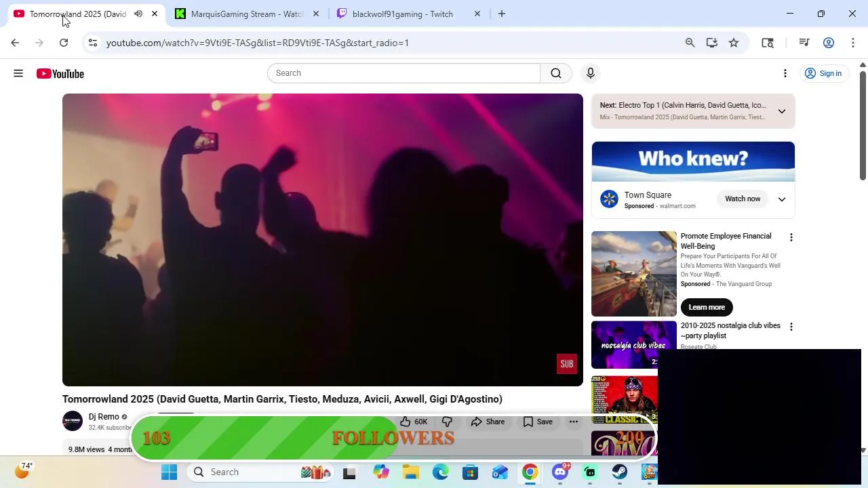Screen dimensions: 868x488
Task: Open Discord from the taskbar
Action: point(560,472)
